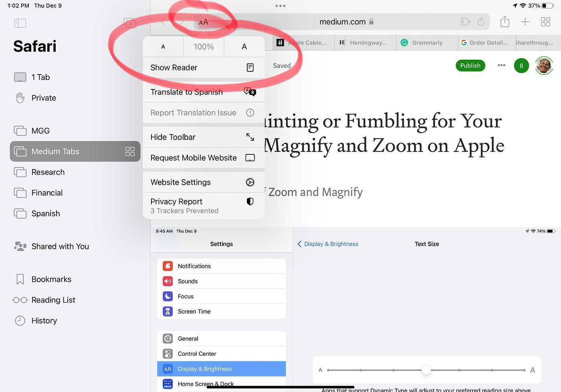The image size is (561, 392).
Task: Open Bookmarks in sidebar
Action: pyautogui.click(x=75, y=279)
